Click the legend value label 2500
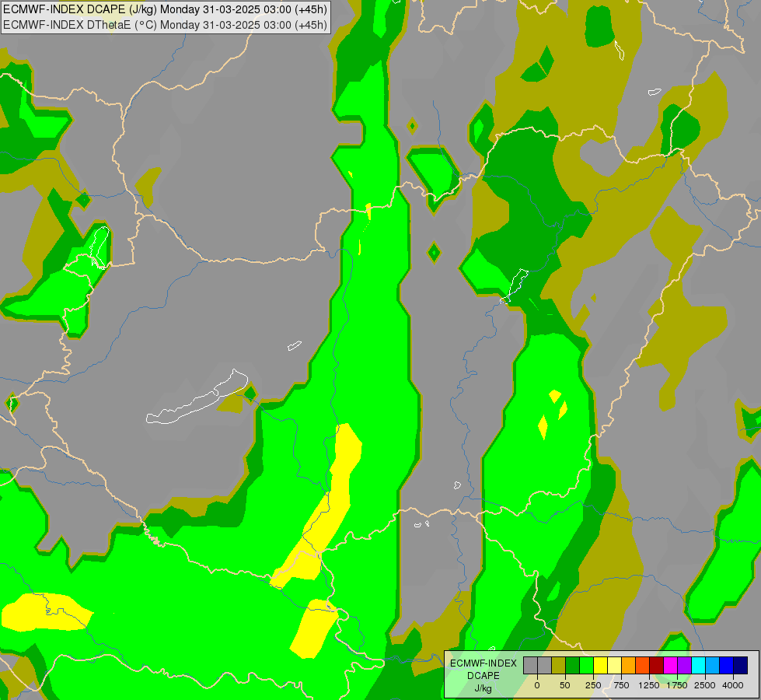 (705, 685)
